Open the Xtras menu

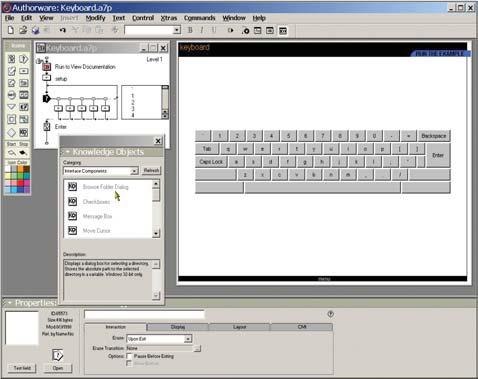(x=169, y=18)
